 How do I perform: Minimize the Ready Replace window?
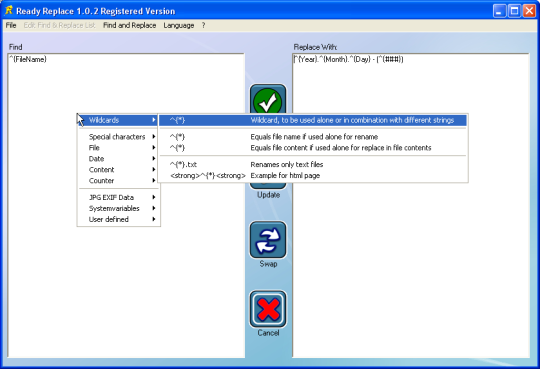499,11
